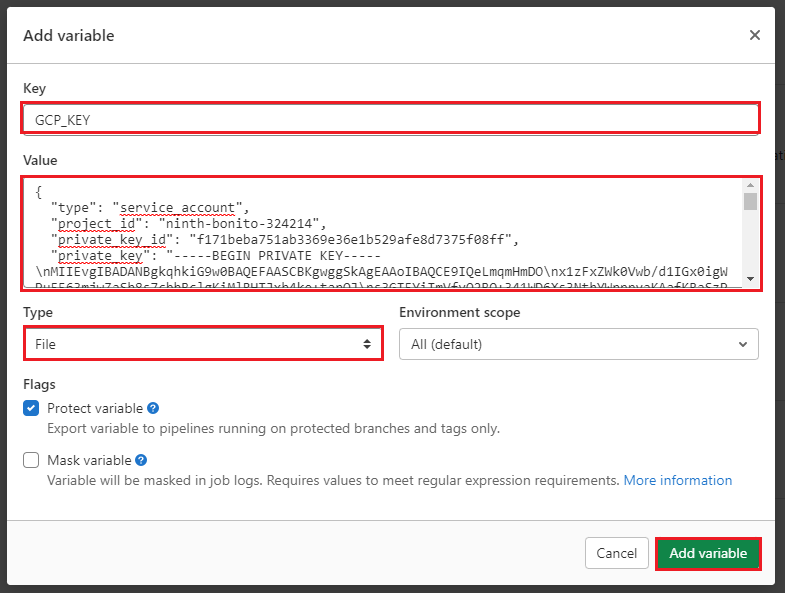Open Protect variable help icon
The width and height of the screenshot is (785, 593).
click(153, 408)
